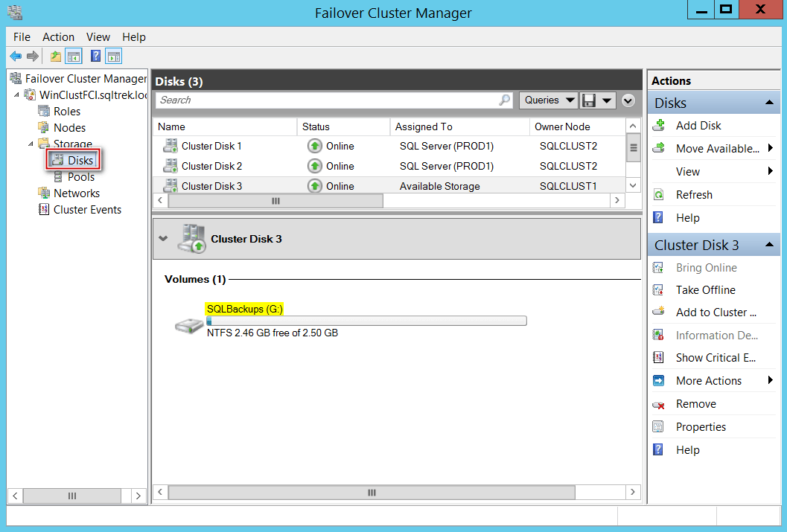Open Move Available Storage actions
The image size is (787, 532).
coord(716,148)
